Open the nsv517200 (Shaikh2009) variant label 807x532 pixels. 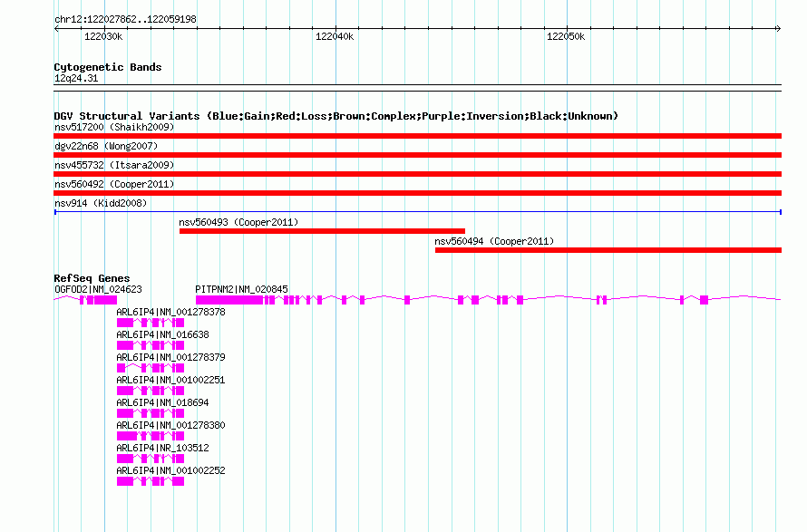coord(114,127)
